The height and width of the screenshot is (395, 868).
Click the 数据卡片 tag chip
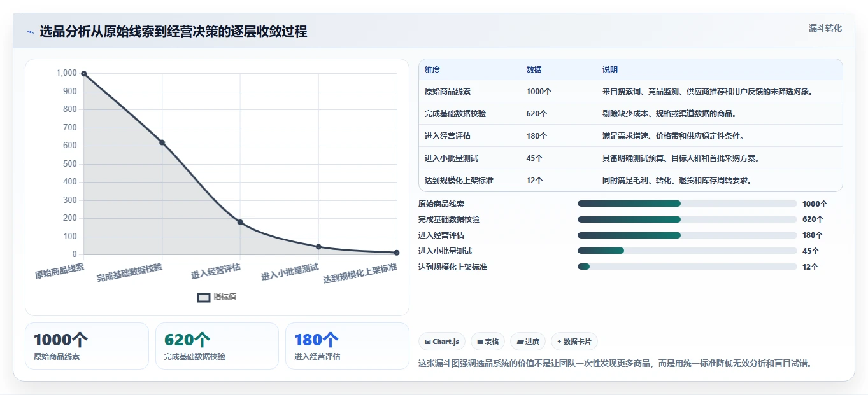click(574, 342)
